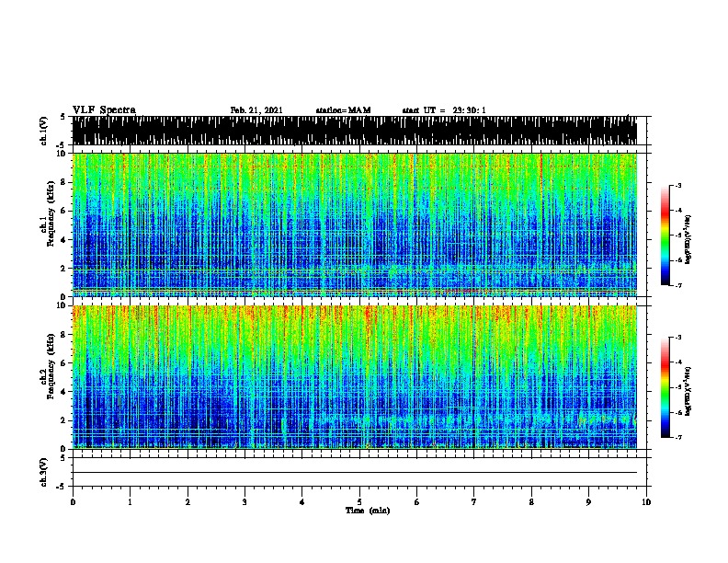Viewport: 728px width, 563px height.
Task: Click time axis tick label "5"
Action: (x=359, y=502)
